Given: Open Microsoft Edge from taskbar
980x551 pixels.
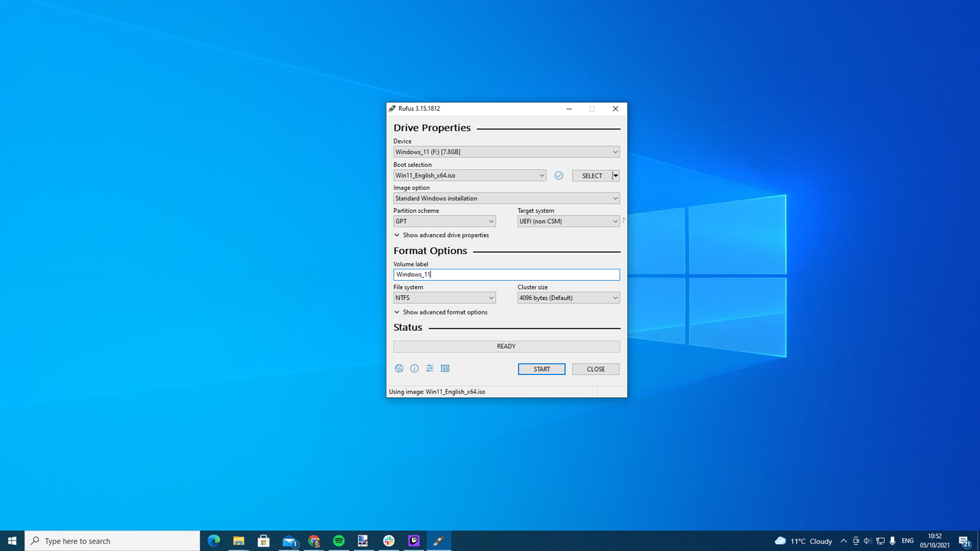Looking at the screenshot, I should pos(214,541).
